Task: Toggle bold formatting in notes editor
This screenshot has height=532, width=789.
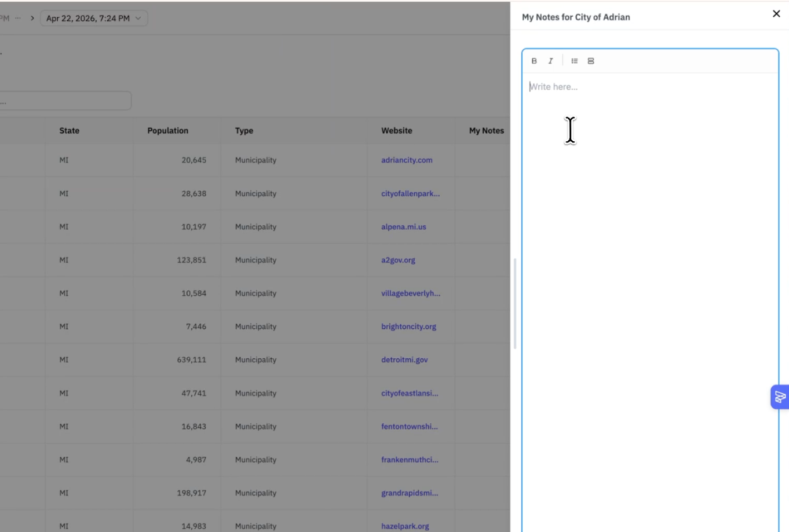Action: click(x=534, y=61)
